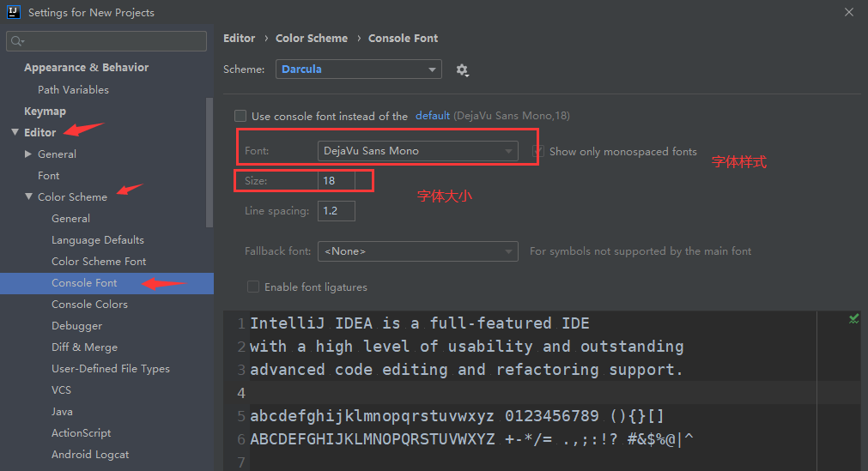The image size is (868, 471).
Task: Open the Font DejaVu Sans Mono dropdown
Action: click(418, 150)
